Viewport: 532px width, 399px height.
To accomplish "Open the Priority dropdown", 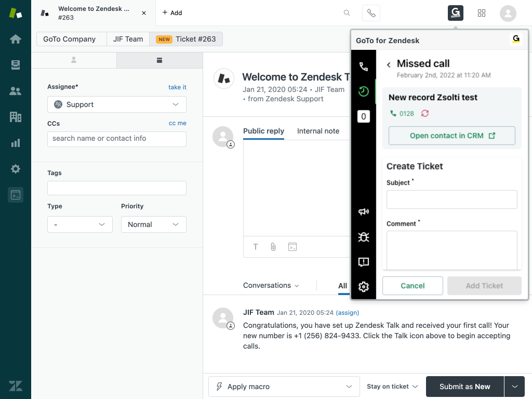I will (x=153, y=224).
